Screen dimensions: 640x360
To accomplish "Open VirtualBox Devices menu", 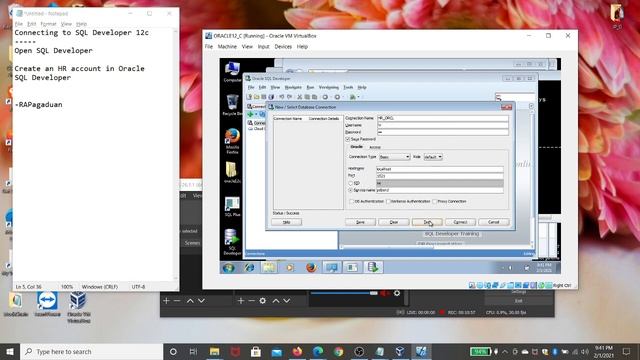I will 283,47.
